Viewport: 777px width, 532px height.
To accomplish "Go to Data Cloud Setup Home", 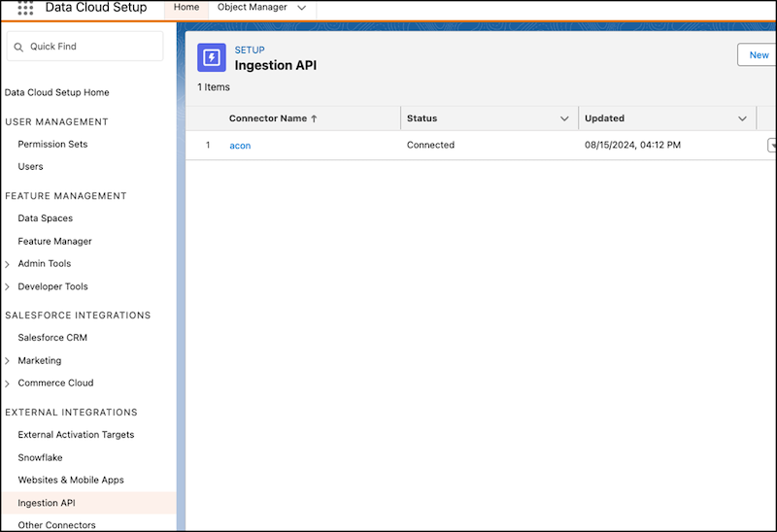I will click(57, 92).
